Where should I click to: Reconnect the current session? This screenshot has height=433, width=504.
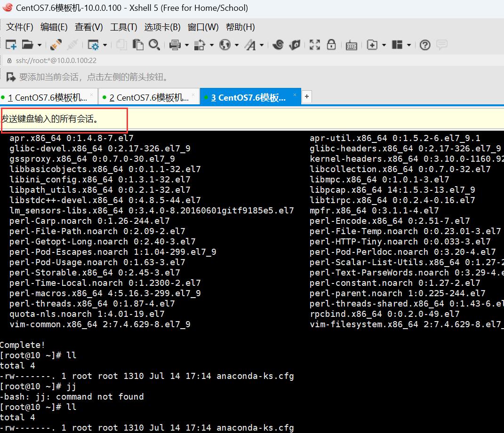click(x=56, y=45)
